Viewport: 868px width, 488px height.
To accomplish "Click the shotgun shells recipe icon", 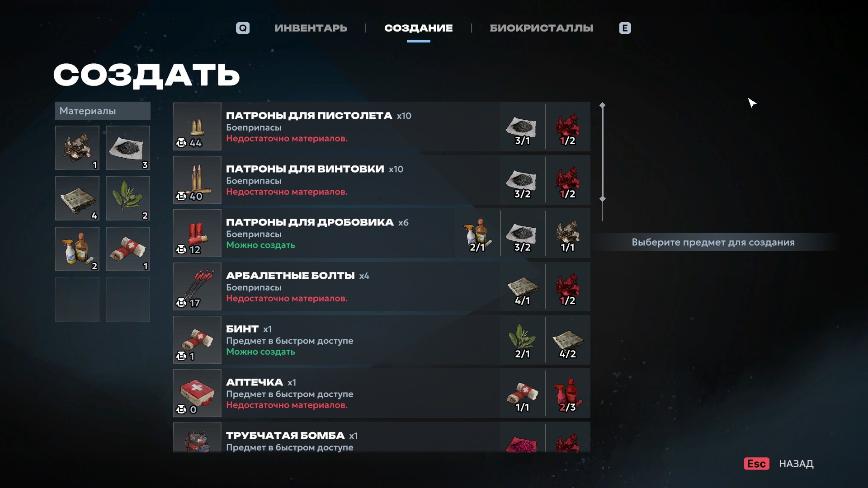I will (x=197, y=233).
